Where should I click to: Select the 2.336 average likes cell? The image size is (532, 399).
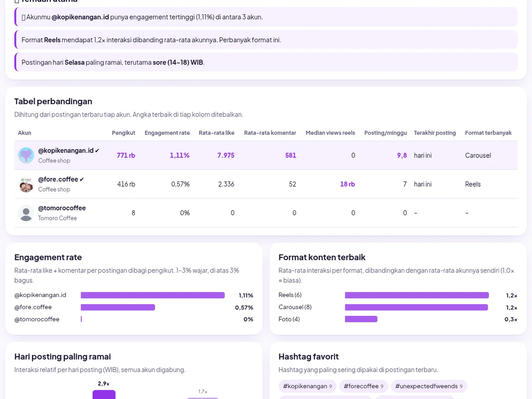(226, 184)
